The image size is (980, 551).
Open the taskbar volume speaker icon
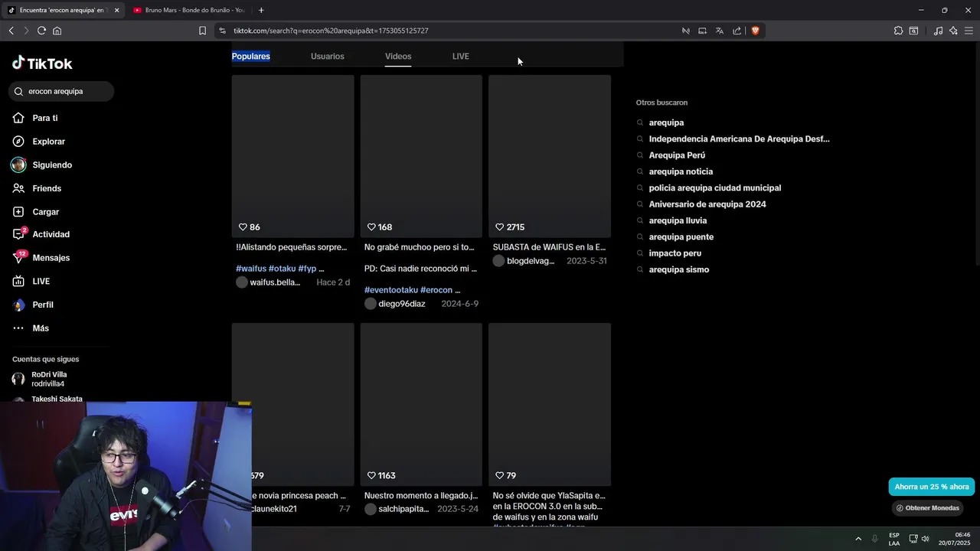pos(925,539)
